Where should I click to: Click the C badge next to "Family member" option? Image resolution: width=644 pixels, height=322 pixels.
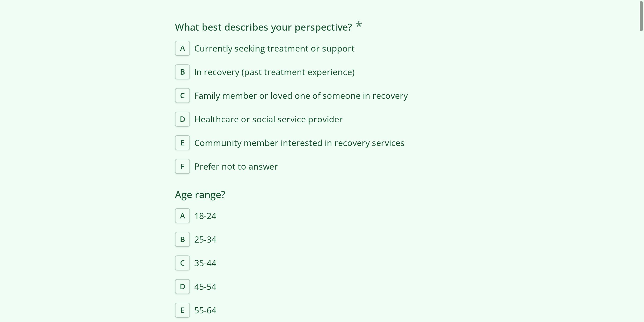point(182,96)
